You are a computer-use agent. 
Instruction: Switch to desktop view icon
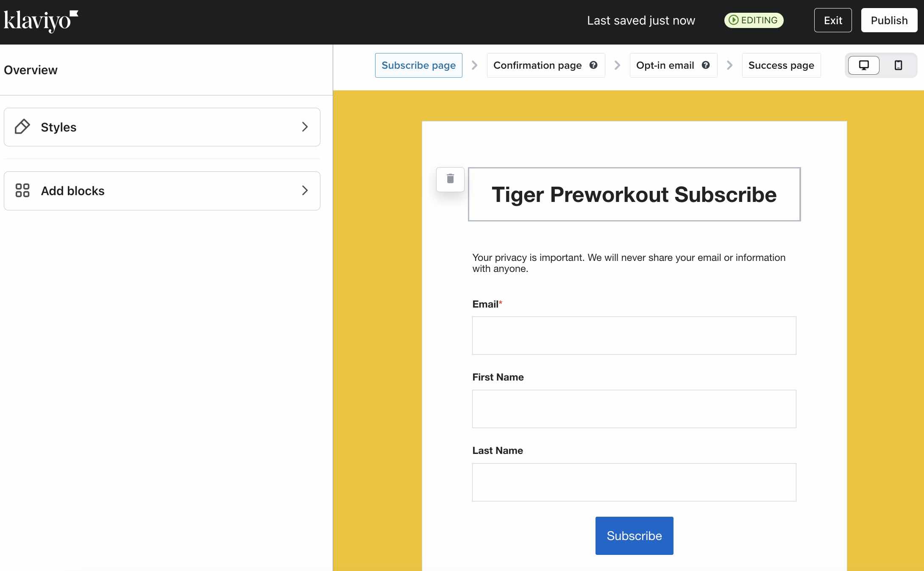click(863, 65)
